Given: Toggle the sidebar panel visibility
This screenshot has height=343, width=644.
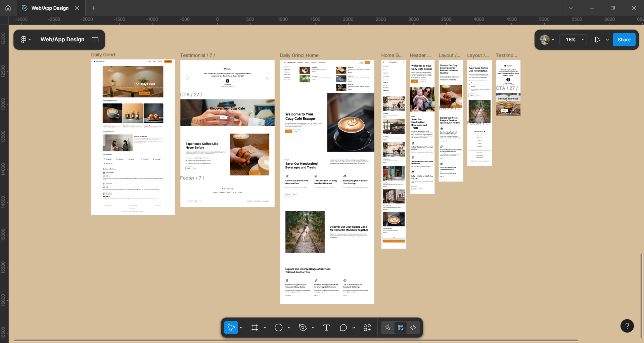Looking at the screenshot, I should tap(95, 40).
